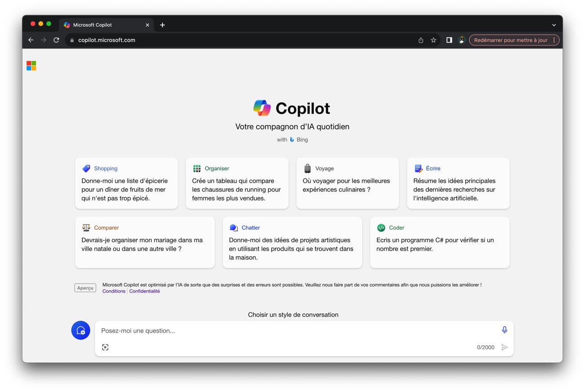Viewport: 585px width, 392px height.
Task: Open the image search capture icon
Action: [x=105, y=347]
